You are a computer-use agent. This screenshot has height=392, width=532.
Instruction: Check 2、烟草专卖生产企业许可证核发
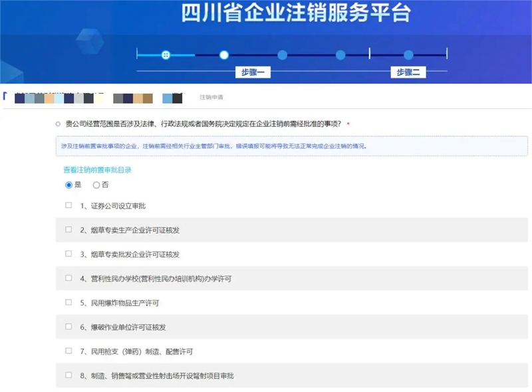pyautogui.click(x=68, y=230)
